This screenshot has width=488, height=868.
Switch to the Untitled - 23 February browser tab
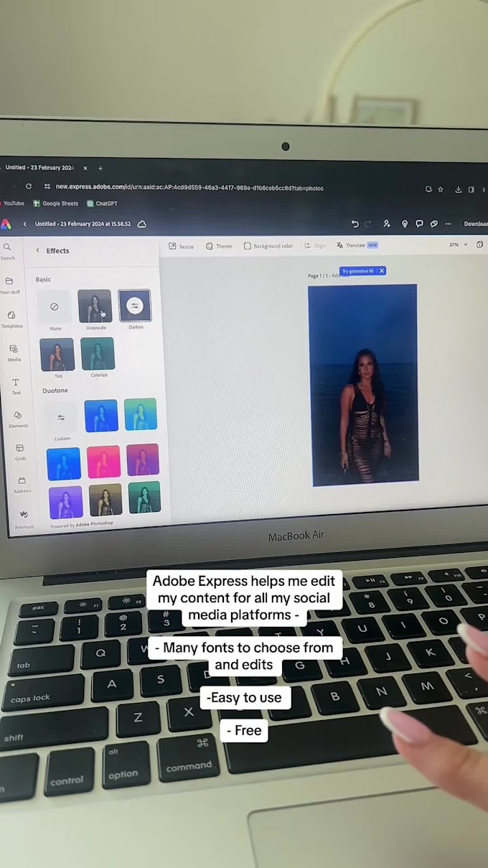(x=39, y=168)
